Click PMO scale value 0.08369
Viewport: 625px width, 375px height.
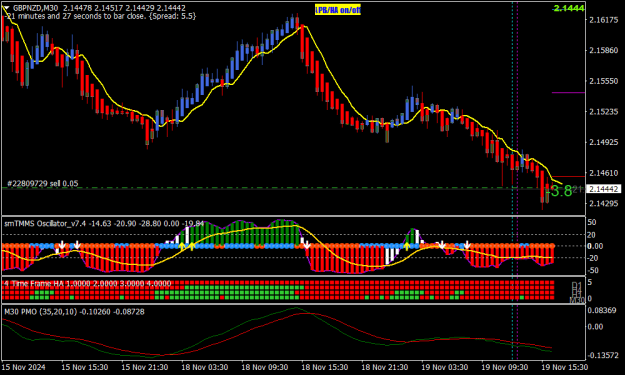tap(602, 310)
